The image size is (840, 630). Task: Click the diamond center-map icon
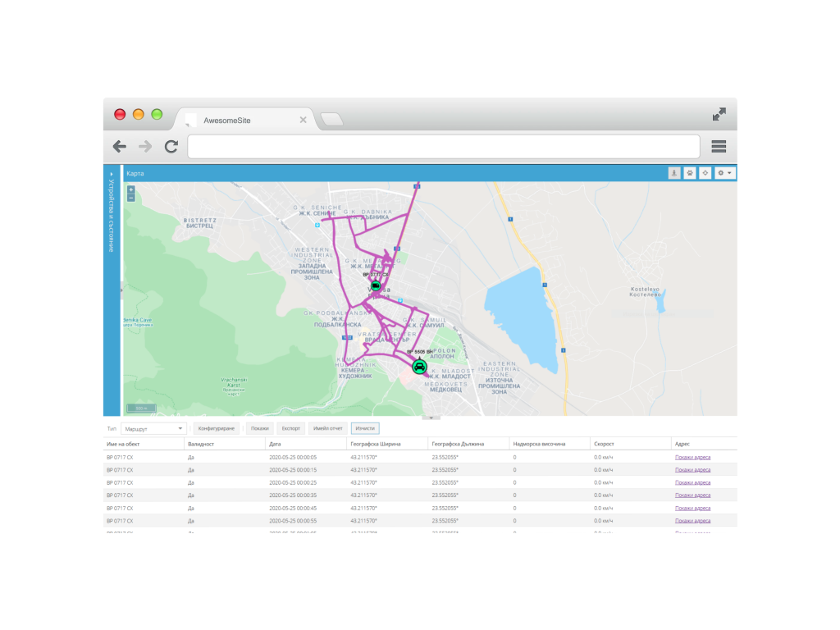coord(705,173)
